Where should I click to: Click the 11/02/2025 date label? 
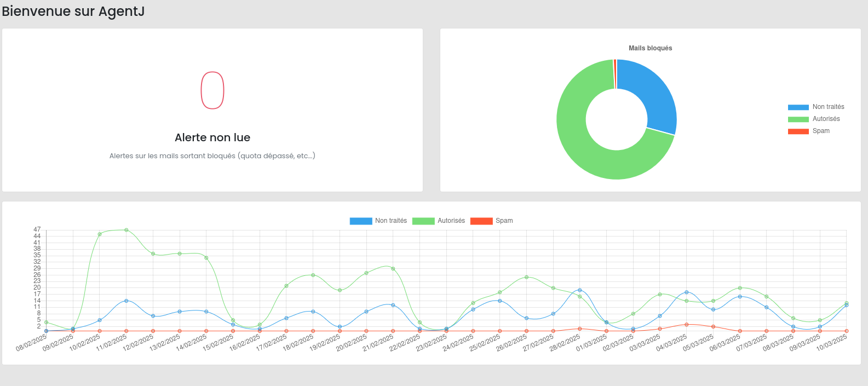tap(111, 343)
